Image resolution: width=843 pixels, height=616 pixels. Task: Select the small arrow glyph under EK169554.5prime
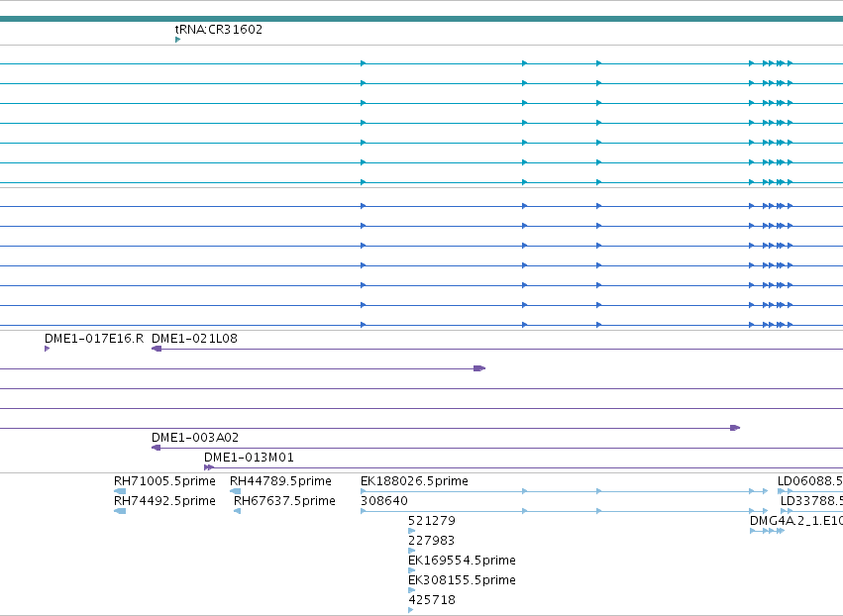(412, 570)
